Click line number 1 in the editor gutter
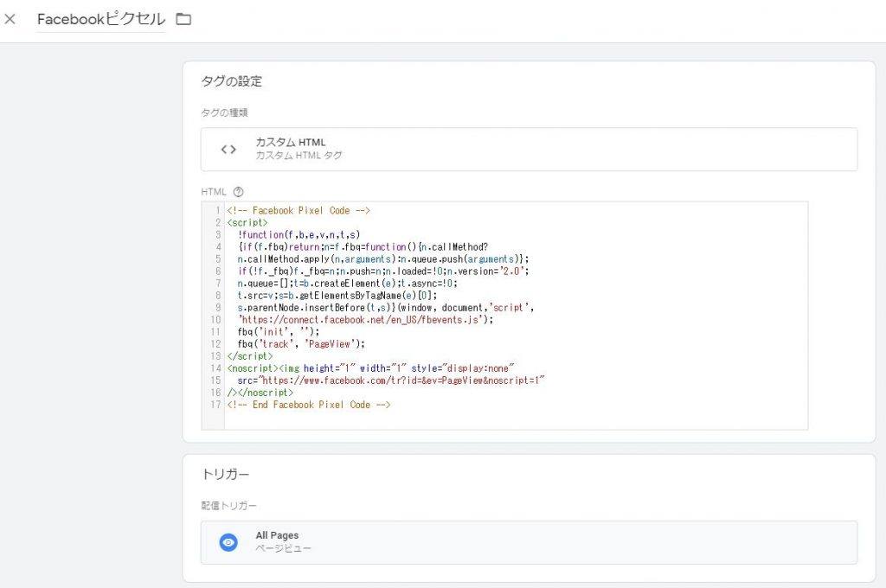The width and height of the screenshot is (886, 588). 216,210
